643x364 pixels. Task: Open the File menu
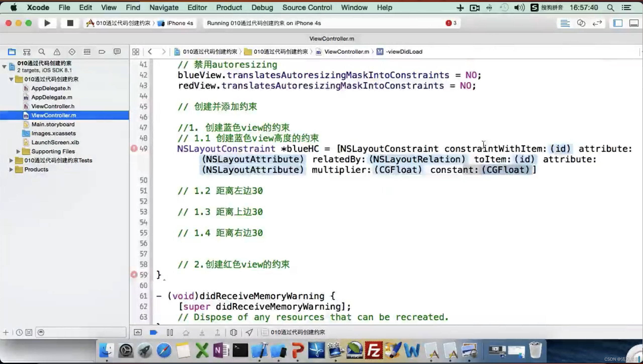point(64,8)
